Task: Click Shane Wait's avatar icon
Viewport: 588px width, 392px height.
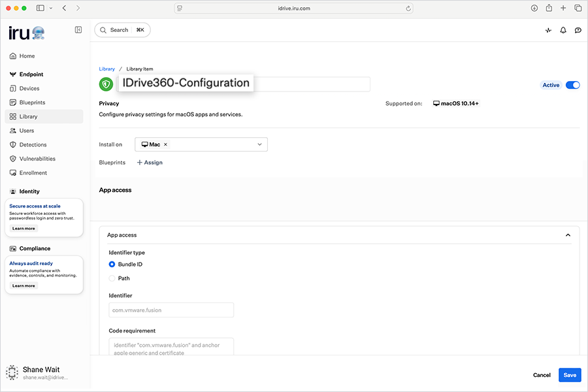Action: coord(12,372)
